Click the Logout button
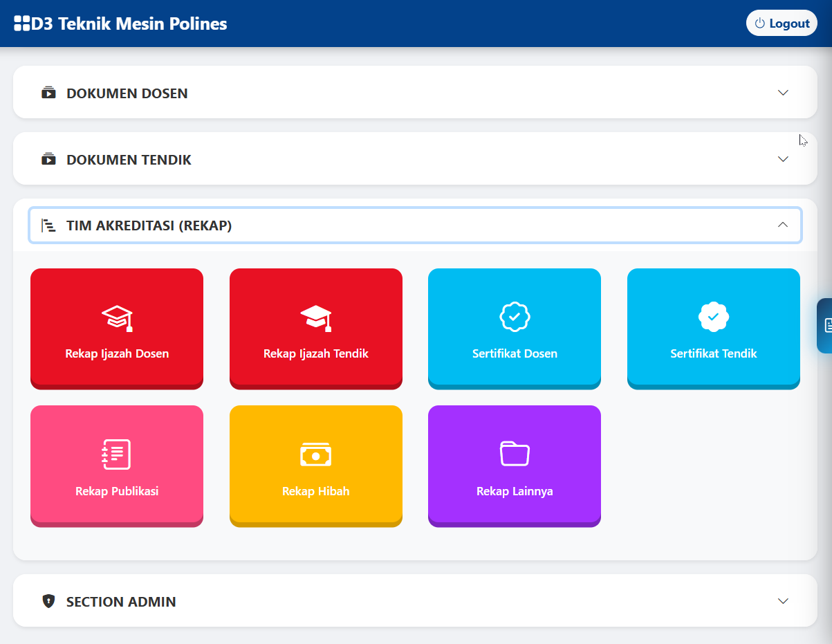Viewport: 832px width, 644px height. pos(782,23)
